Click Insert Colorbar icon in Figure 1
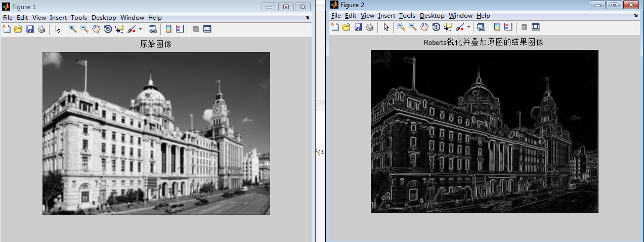Image resolution: width=644 pixels, height=242 pixels. [168, 29]
